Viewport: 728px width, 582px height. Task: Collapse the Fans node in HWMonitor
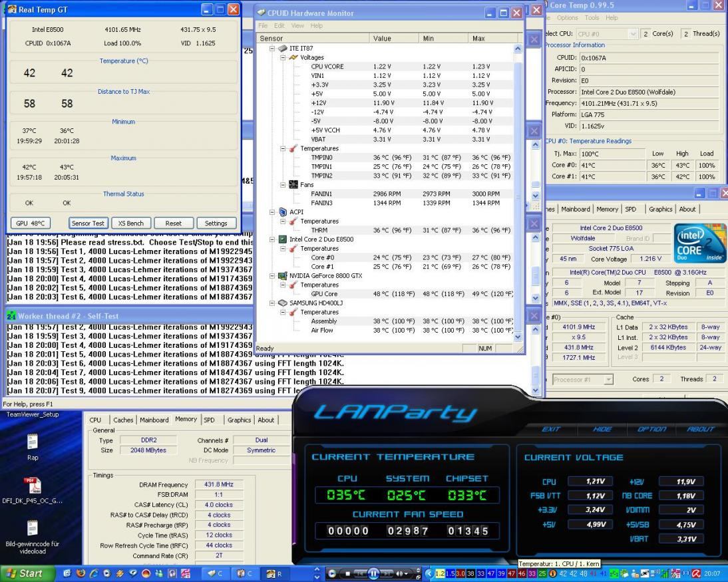click(x=283, y=185)
